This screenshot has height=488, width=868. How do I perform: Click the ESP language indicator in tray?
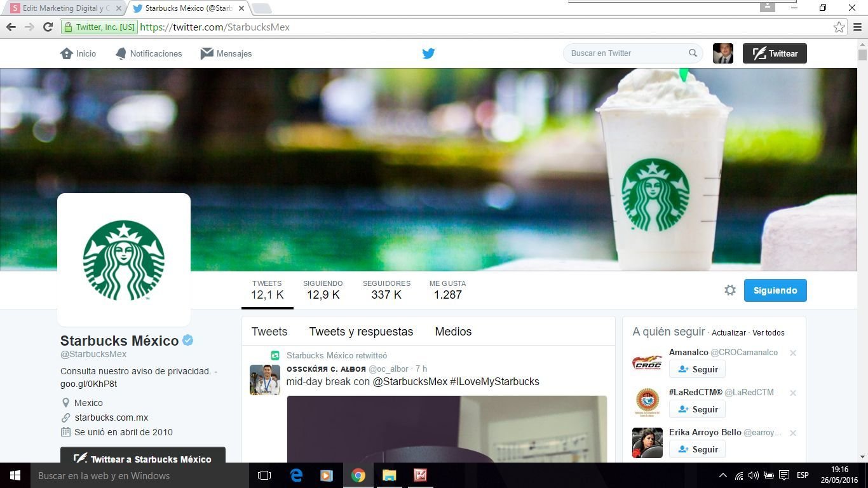803,475
